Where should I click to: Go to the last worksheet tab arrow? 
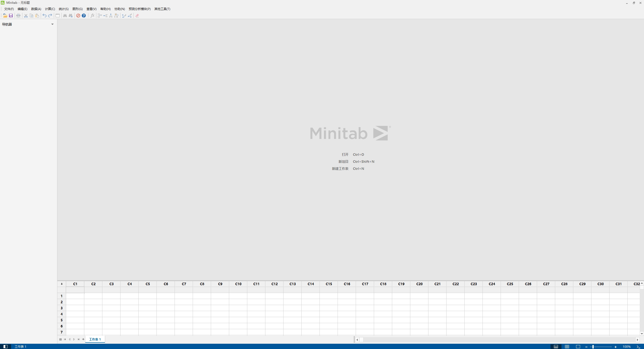79,339
